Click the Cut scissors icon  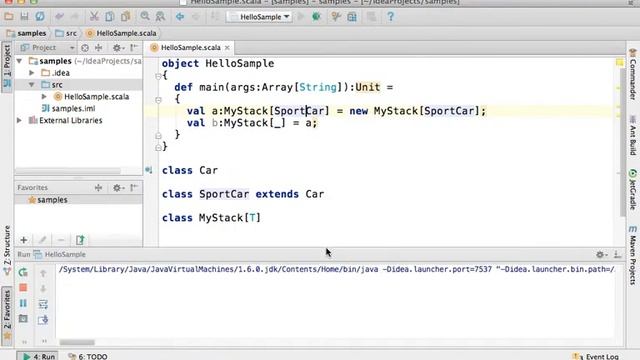point(94,17)
